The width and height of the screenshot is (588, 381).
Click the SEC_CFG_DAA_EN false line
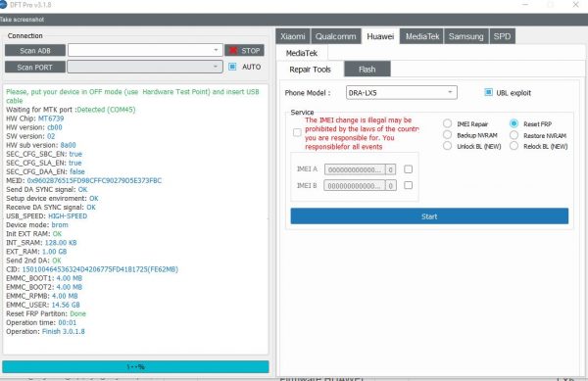coord(45,171)
